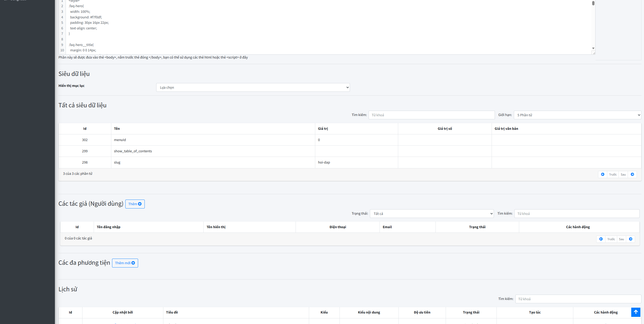Screen dimensions: 644x324
Task: Click the right arrow in the authors pagination
Action: [x=630, y=239]
